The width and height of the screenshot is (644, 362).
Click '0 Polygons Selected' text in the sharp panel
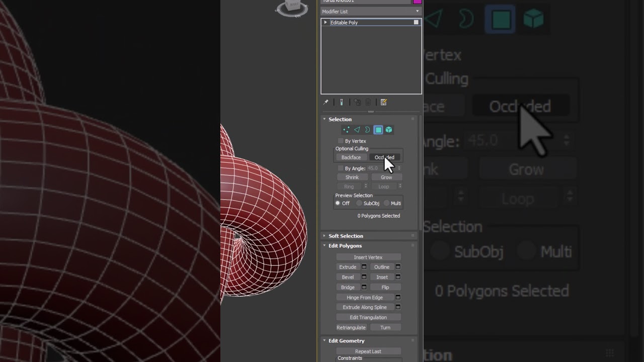tap(379, 216)
